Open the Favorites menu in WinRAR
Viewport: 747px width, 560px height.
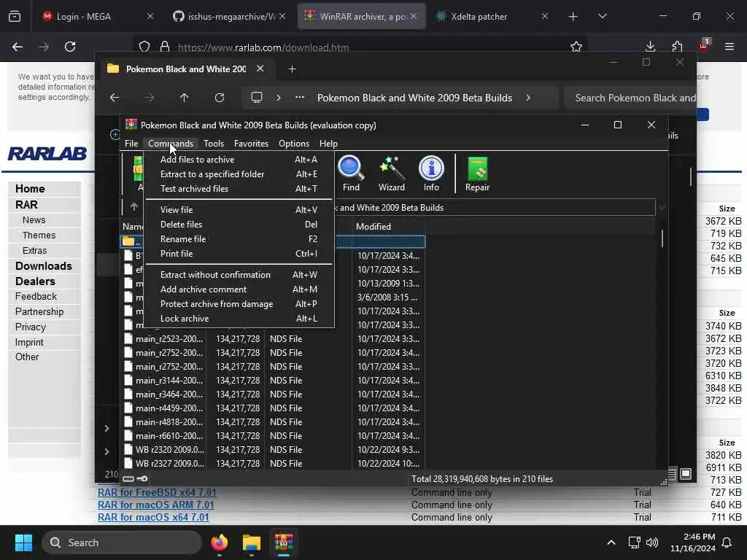pyautogui.click(x=251, y=144)
